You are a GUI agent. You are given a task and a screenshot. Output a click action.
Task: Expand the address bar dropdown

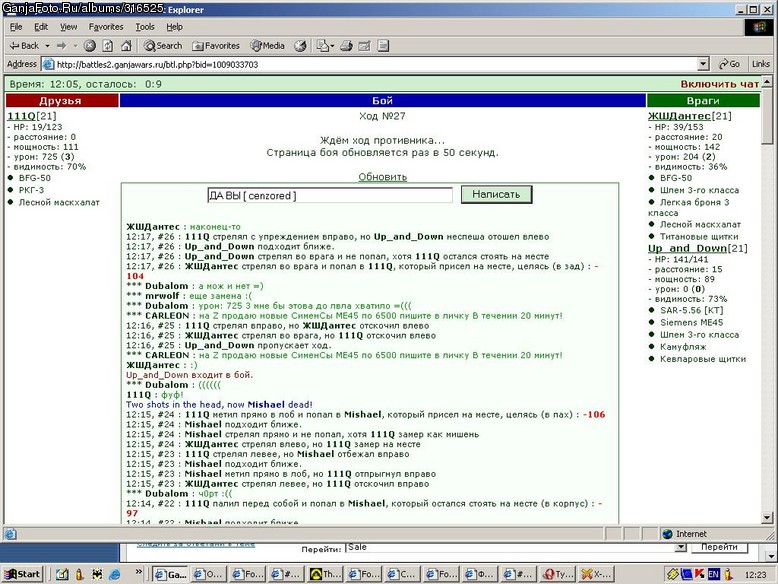(703, 64)
